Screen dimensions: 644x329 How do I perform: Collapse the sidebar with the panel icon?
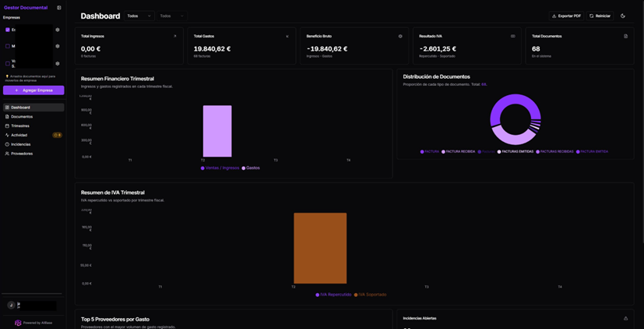click(x=59, y=8)
